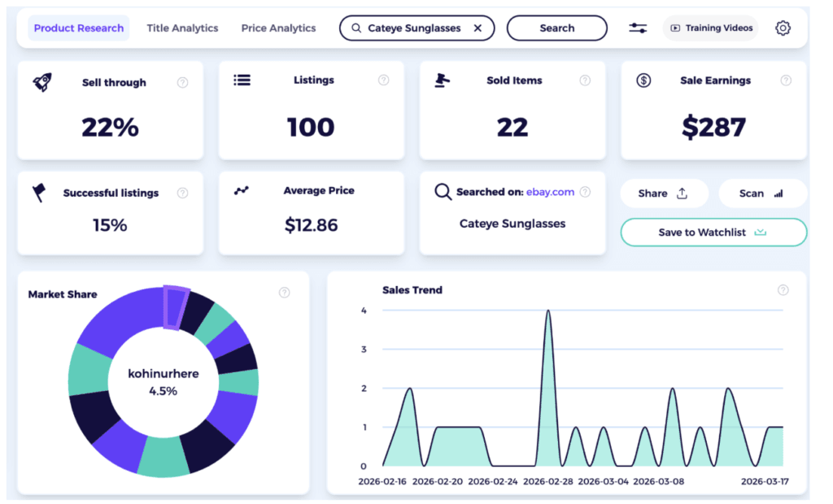Viewport: 833px width, 504px height.
Task: Switch to the Title Analytics tab
Action: 182,27
